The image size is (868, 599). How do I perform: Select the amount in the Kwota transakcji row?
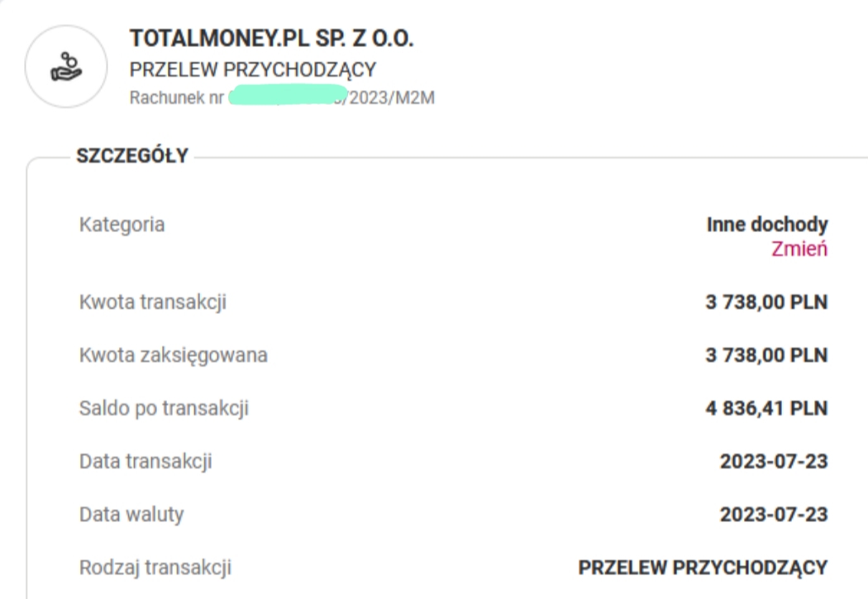(x=765, y=303)
